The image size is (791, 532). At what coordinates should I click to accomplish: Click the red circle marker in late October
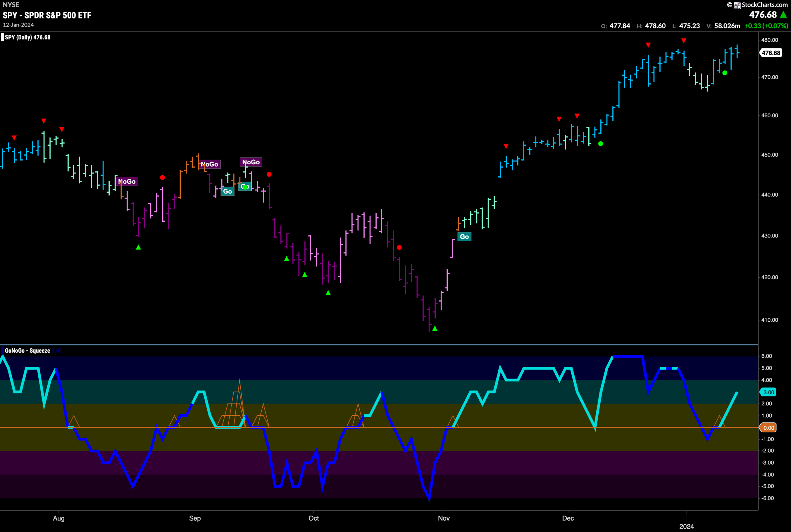(x=399, y=247)
